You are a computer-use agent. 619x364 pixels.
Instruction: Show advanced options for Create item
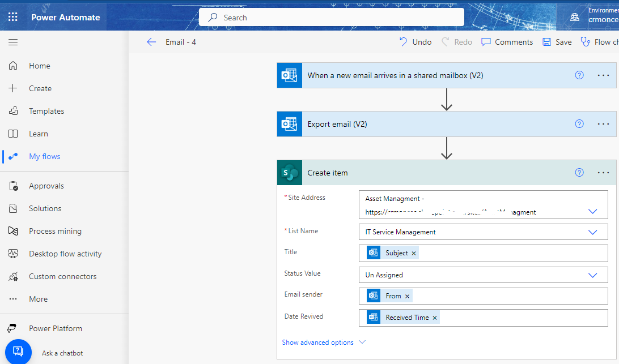tap(324, 342)
